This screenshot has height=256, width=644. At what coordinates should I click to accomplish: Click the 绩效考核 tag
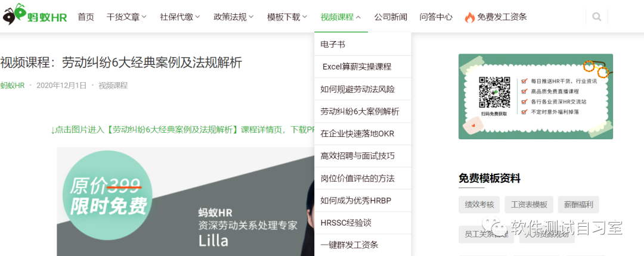point(479,204)
